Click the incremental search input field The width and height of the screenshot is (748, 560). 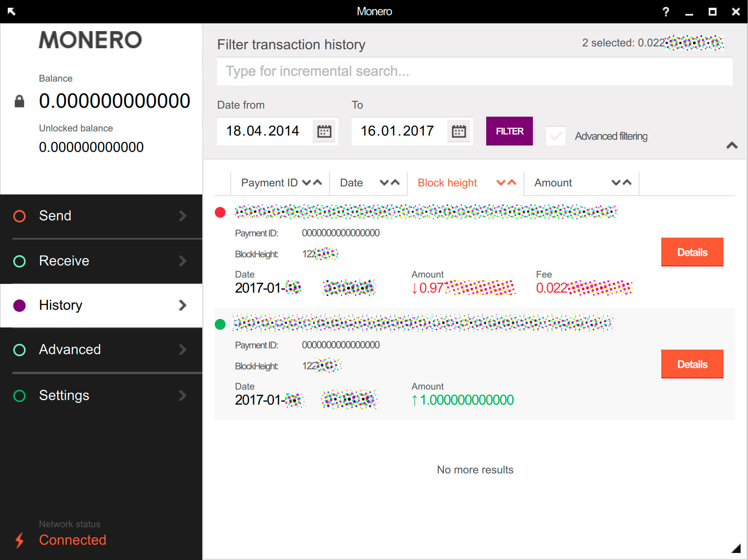click(x=475, y=72)
